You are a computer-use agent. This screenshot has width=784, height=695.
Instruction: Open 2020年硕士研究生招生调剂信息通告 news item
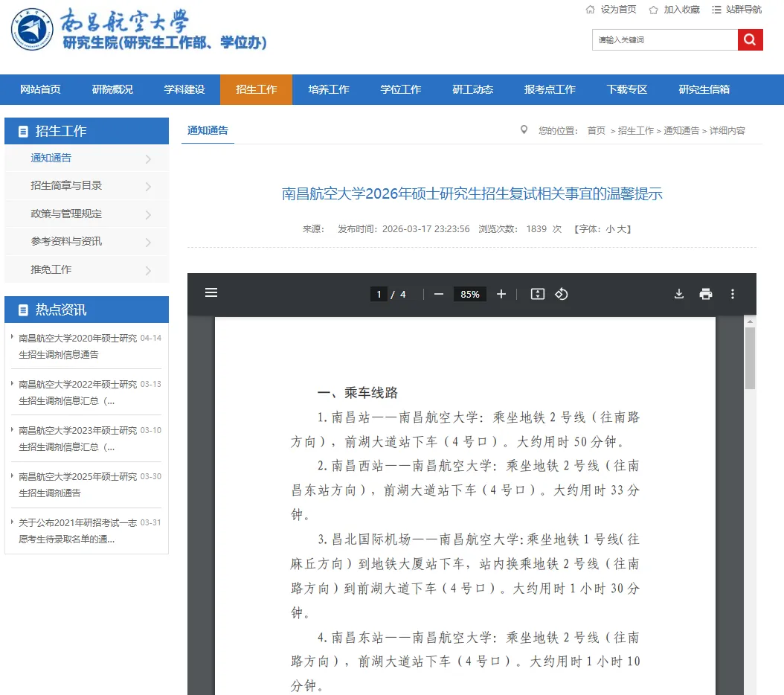pos(77,346)
